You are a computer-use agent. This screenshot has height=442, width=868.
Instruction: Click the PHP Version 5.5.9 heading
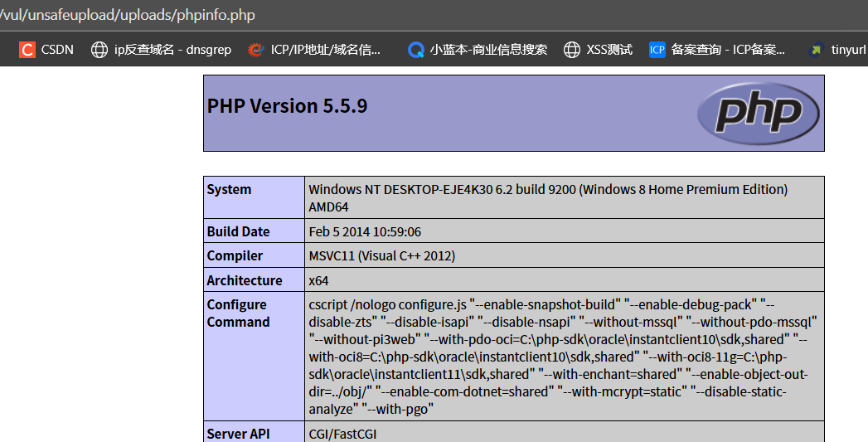288,106
